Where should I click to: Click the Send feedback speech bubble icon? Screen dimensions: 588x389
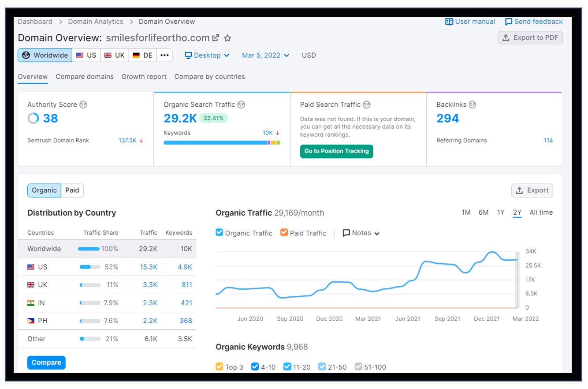point(509,22)
